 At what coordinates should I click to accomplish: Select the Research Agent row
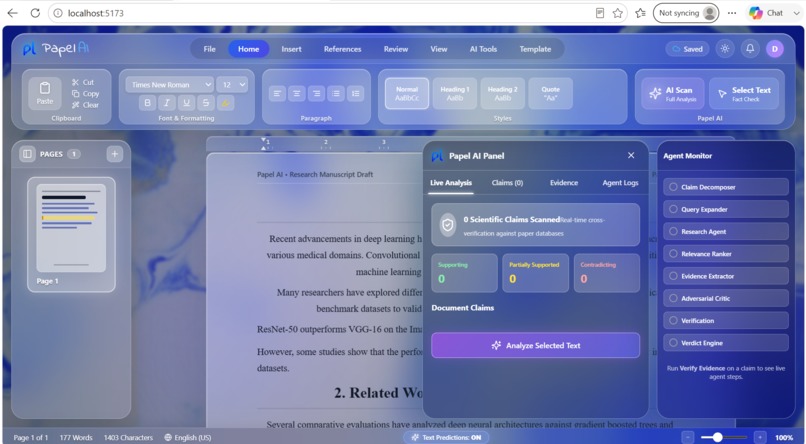click(x=726, y=231)
